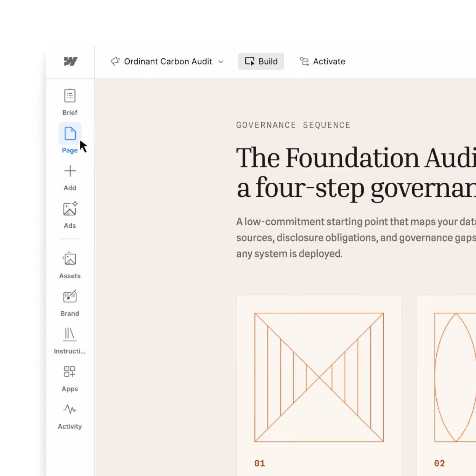This screenshot has width=476, height=476.
Task: Open the Instructions panel icon
Action: coord(70,334)
